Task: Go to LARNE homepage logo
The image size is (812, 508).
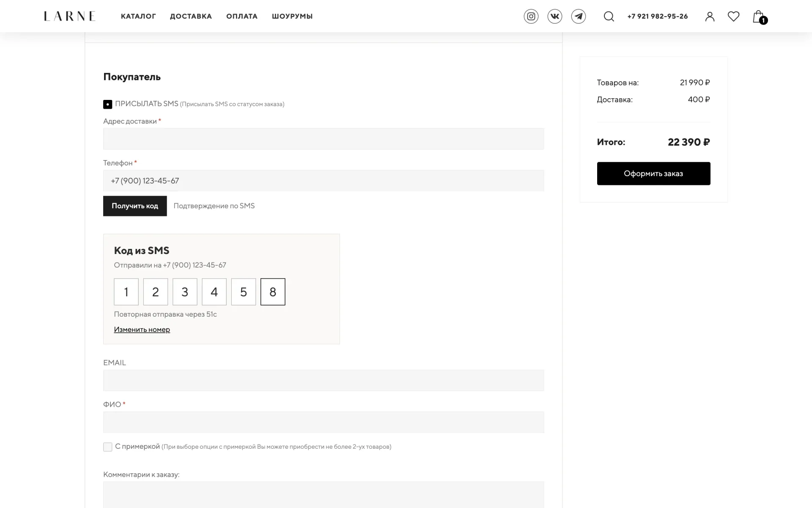Action: pyautogui.click(x=70, y=16)
